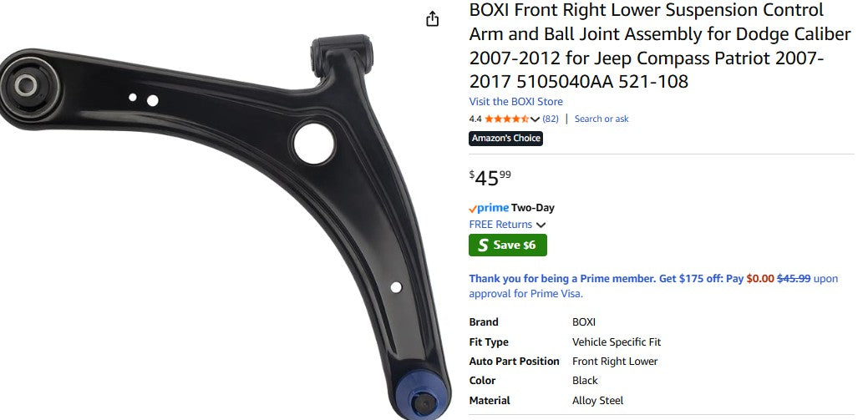
Task: Click the Search or ask link
Action: click(602, 119)
